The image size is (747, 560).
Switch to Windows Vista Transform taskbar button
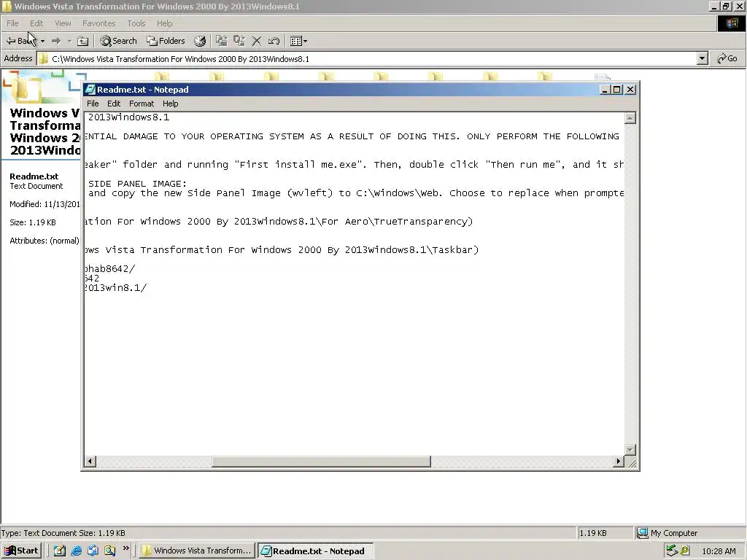(197, 551)
